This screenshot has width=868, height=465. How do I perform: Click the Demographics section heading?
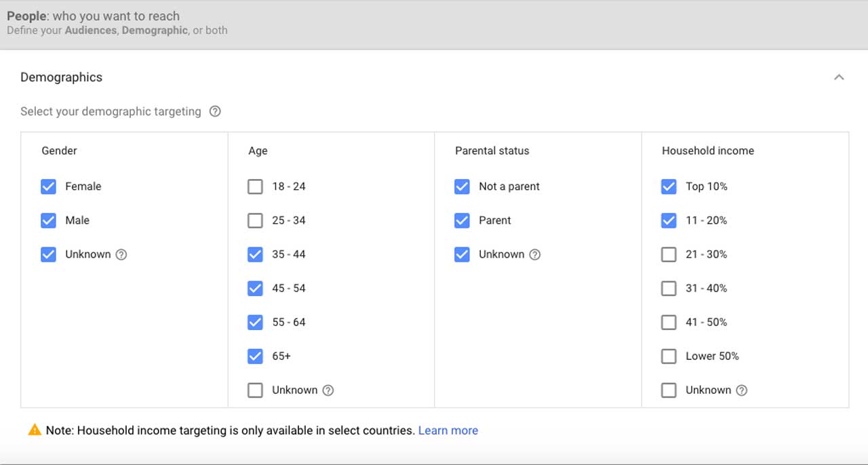pos(61,77)
